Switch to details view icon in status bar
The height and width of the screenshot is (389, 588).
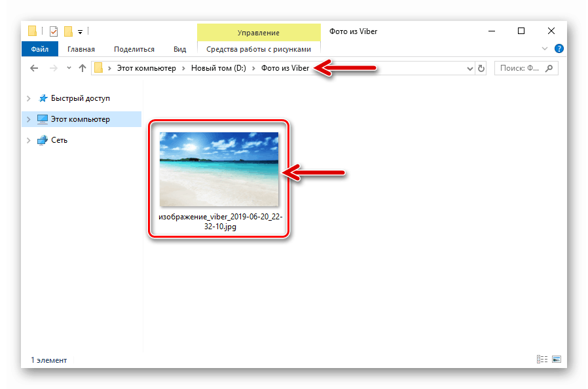[x=542, y=360]
